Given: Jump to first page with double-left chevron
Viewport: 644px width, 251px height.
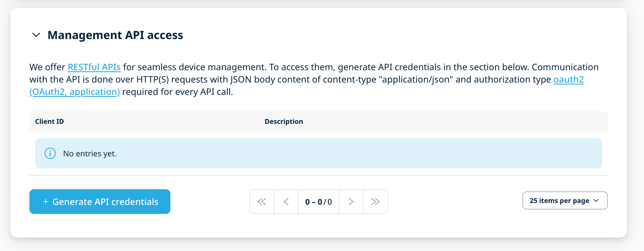Looking at the screenshot, I should pyautogui.click(x=262, y=202).
